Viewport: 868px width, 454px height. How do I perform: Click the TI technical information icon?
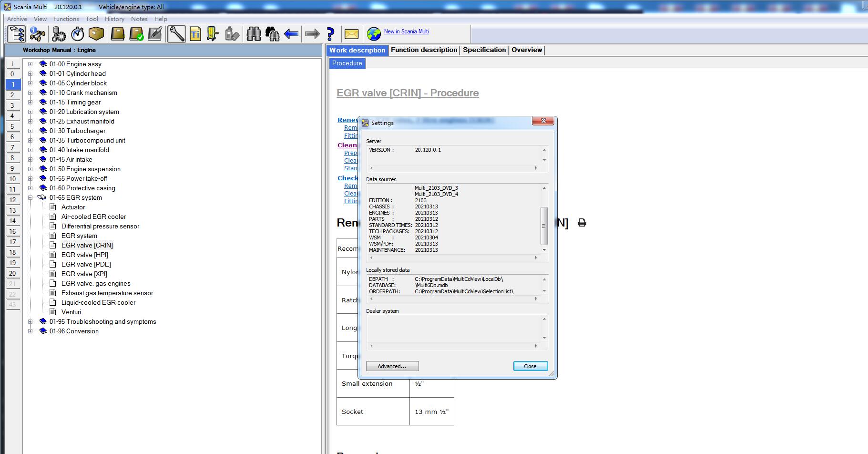click(195, 34)
